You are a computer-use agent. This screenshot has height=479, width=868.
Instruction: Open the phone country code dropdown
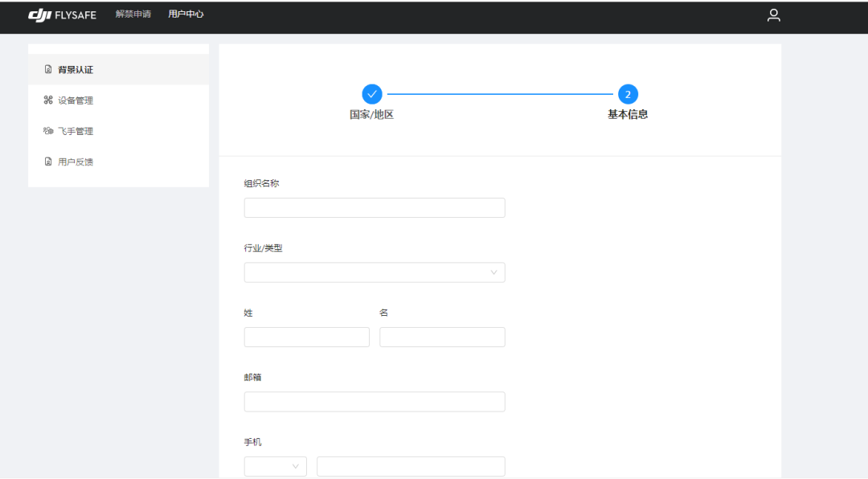coord(275,466)
